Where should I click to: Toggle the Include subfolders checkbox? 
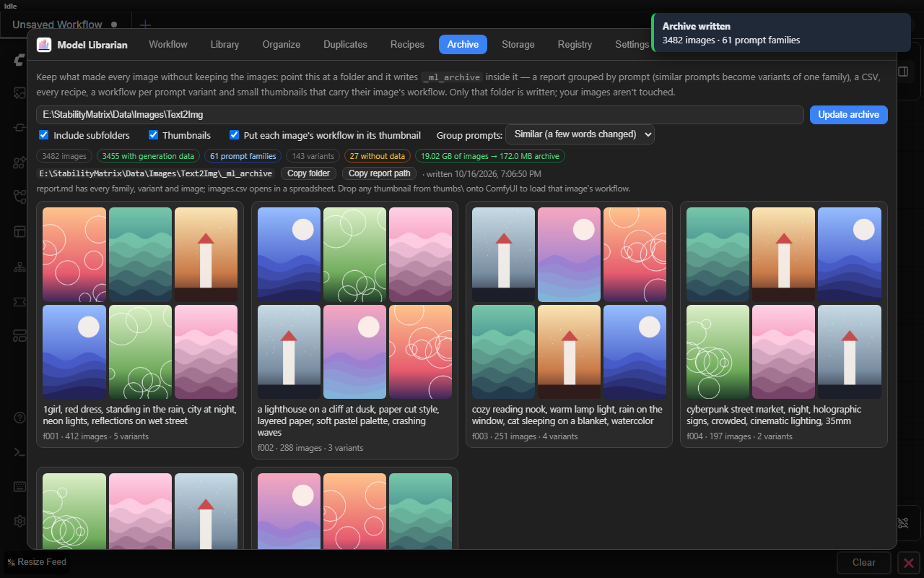pyautogui.click(x=44, y=135)
